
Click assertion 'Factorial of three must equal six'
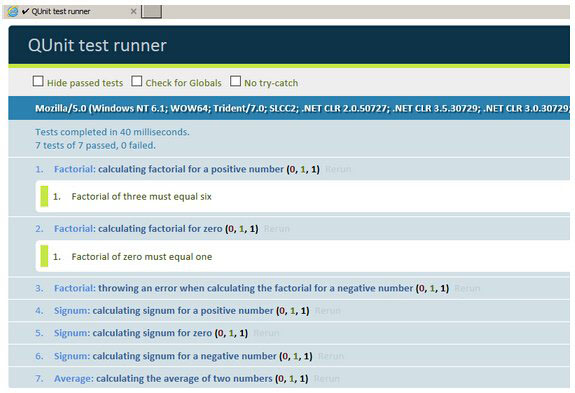pos(142,196)
